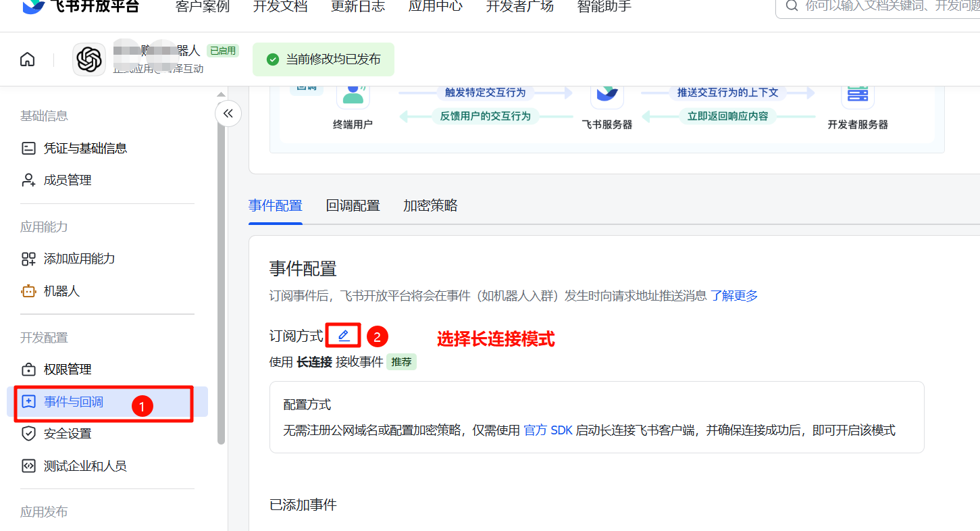
Task: Click the 推送交互行为的上下文 label
Action: 728,93
